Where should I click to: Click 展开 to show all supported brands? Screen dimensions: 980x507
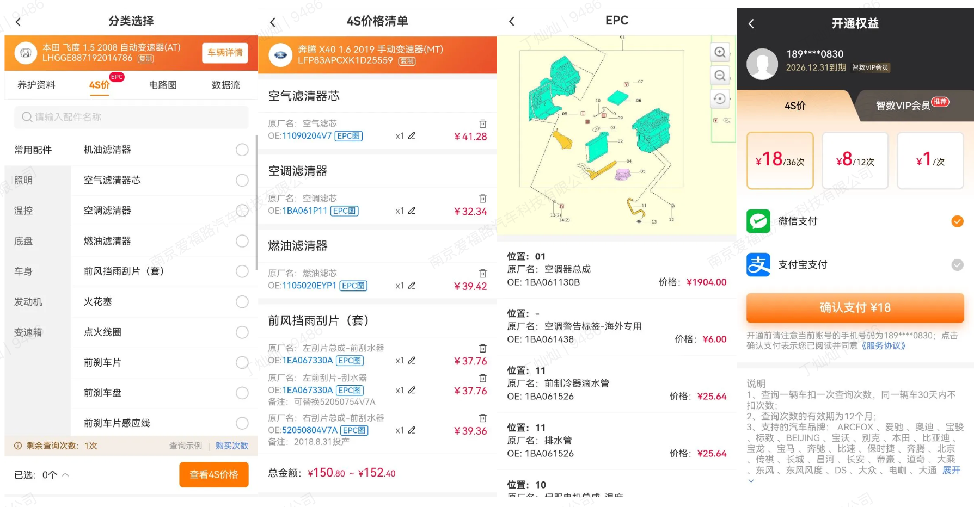(951, 470)
